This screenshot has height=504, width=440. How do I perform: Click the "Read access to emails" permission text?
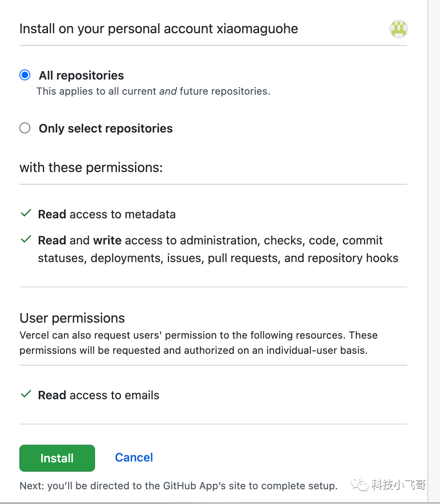(98, 395)
